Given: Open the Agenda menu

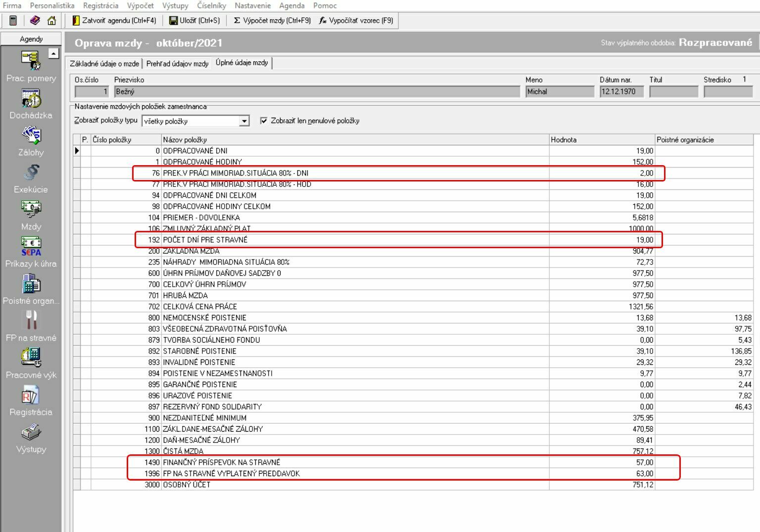Looking at the screenshot, I should click(x=292, y=5).
